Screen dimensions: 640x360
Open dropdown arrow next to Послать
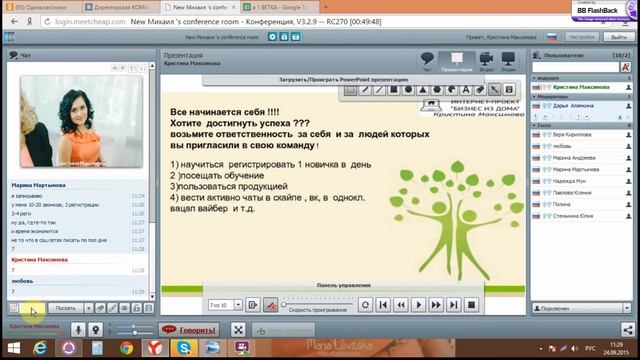tap(89, 308)
